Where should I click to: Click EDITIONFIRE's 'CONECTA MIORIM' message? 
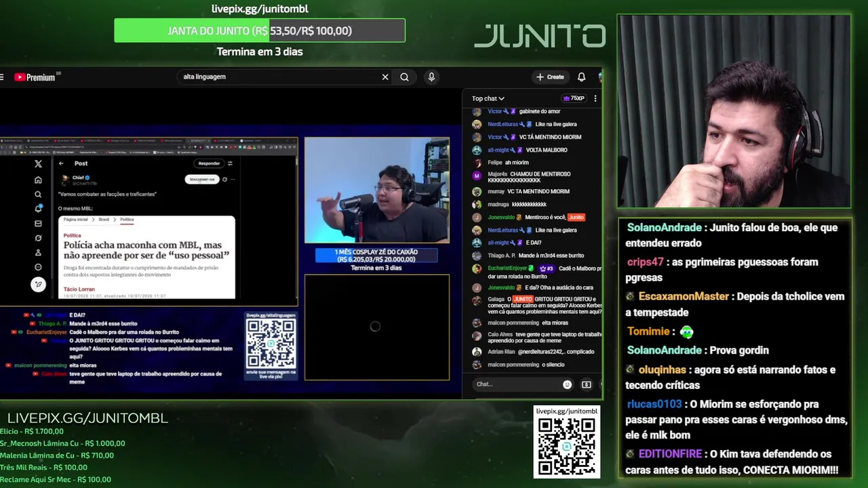[733, 462]
